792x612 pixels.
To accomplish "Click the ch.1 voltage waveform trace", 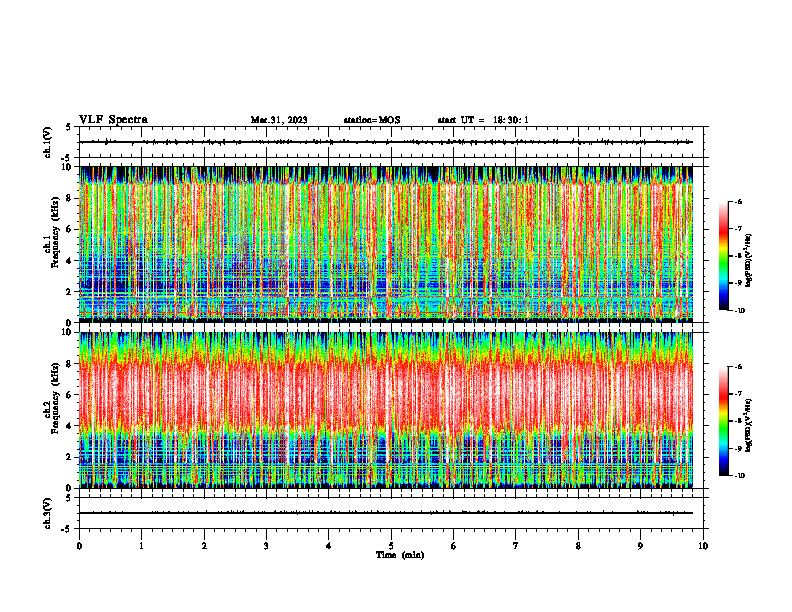I will pos(386,142).
